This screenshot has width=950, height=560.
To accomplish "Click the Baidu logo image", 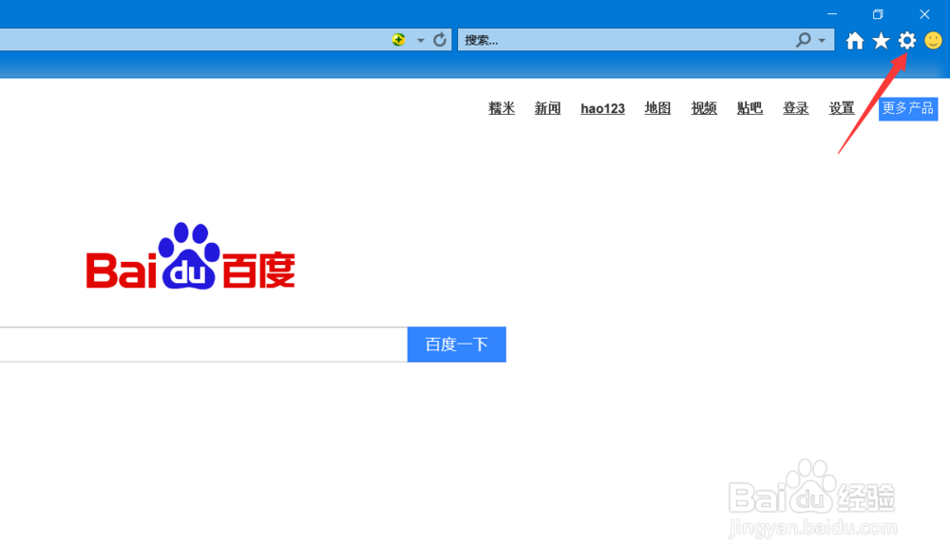I will 191,256.
